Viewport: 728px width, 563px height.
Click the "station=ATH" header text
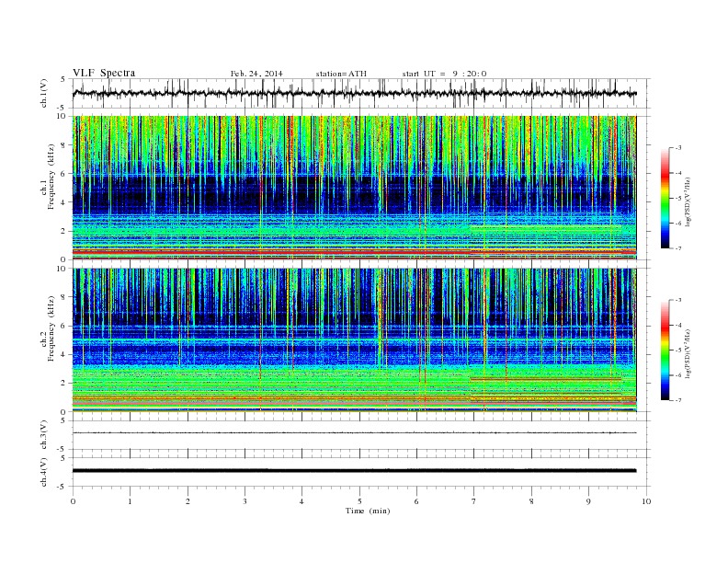[x=341, y=74]
